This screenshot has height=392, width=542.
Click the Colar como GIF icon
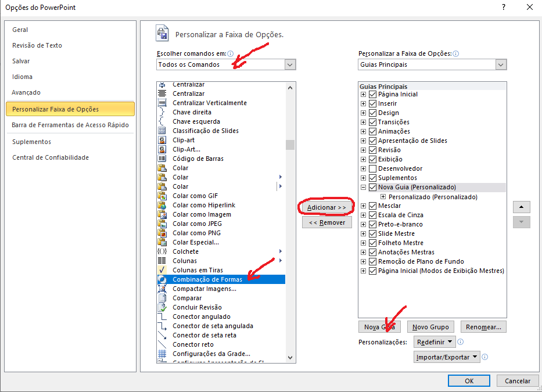point(161,196)
